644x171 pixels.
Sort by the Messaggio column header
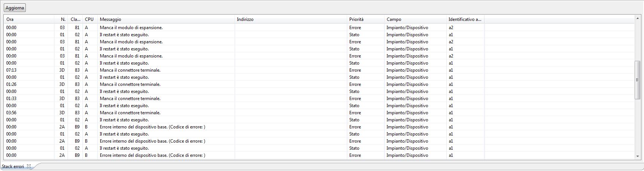point(166,19)
